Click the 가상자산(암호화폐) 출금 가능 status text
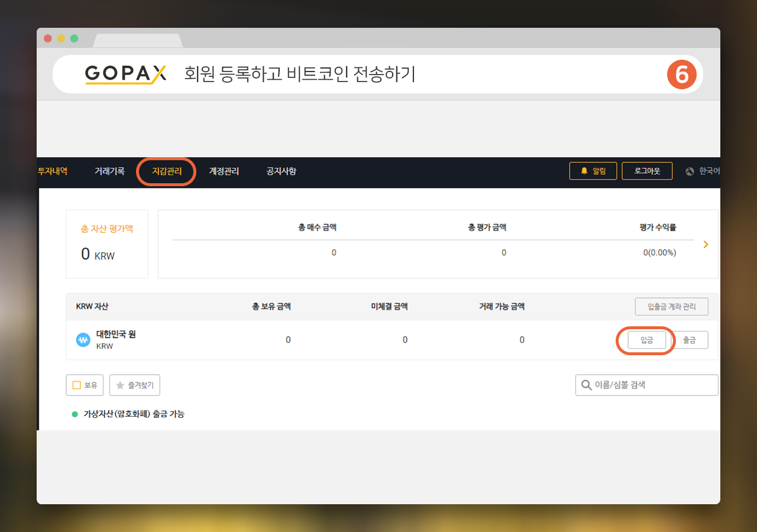 pos(134,414)
